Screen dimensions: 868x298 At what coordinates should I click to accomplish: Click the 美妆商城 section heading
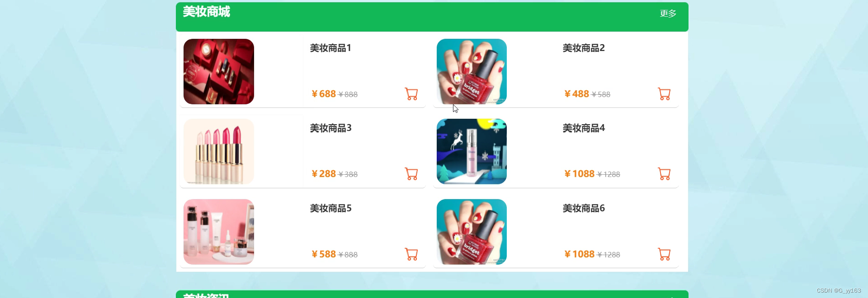(207, 11)
